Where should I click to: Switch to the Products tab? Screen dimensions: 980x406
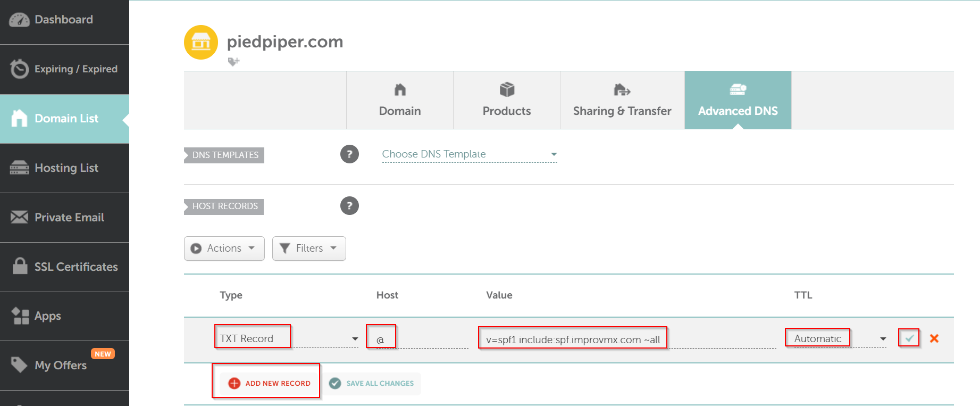click(506, 101)
